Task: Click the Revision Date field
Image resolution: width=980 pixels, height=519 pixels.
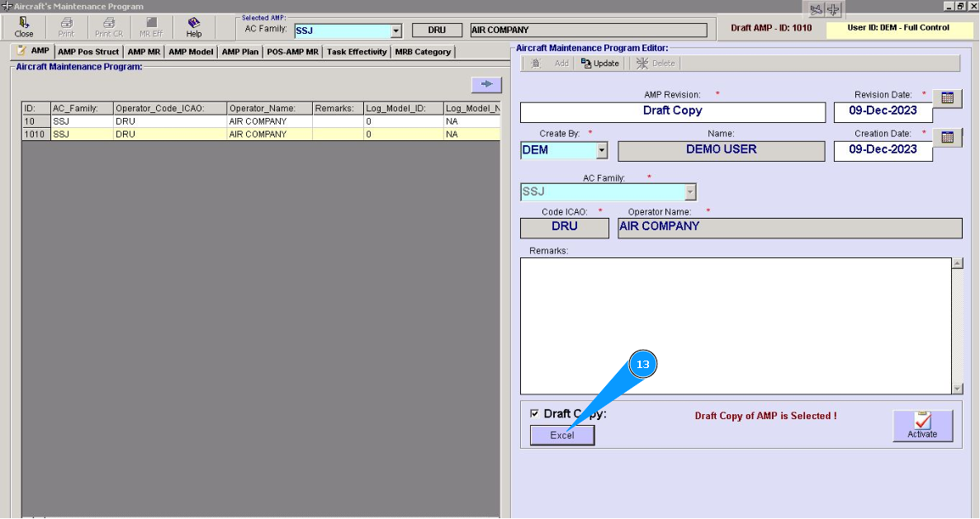Action: (883, 111)
